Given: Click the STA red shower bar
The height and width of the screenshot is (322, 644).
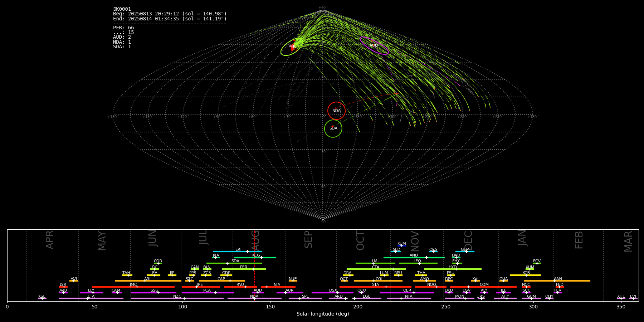Looking at the screenshot, I should click(375, 287).
